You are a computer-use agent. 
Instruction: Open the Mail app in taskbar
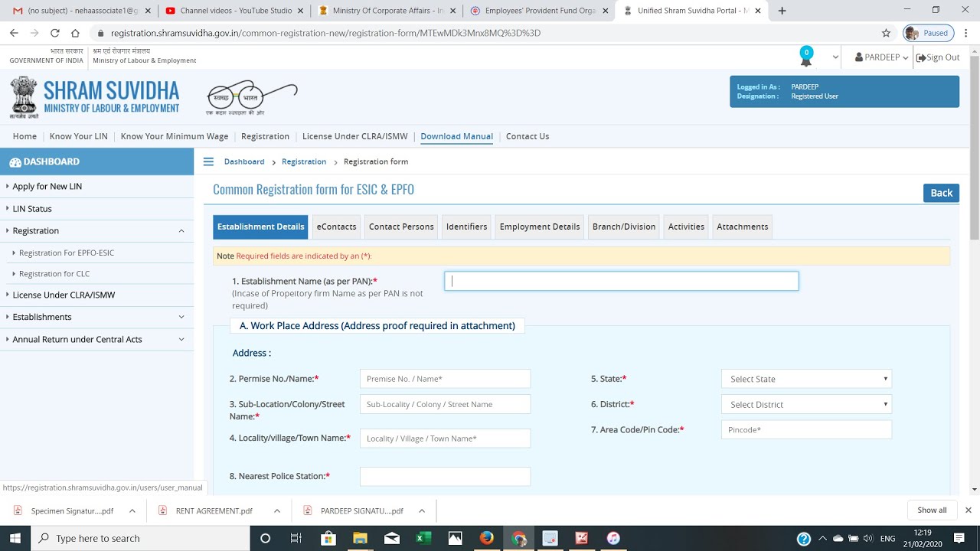(x=392, y=538)
